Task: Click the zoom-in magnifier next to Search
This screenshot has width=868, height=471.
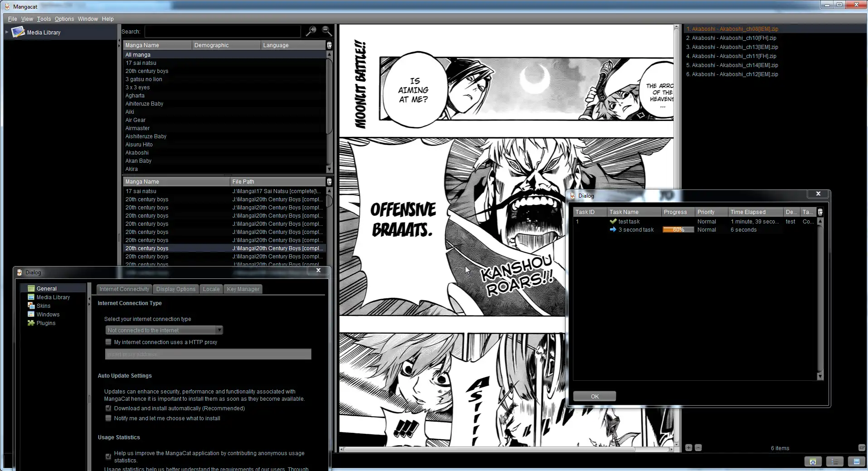Action: 311,31
